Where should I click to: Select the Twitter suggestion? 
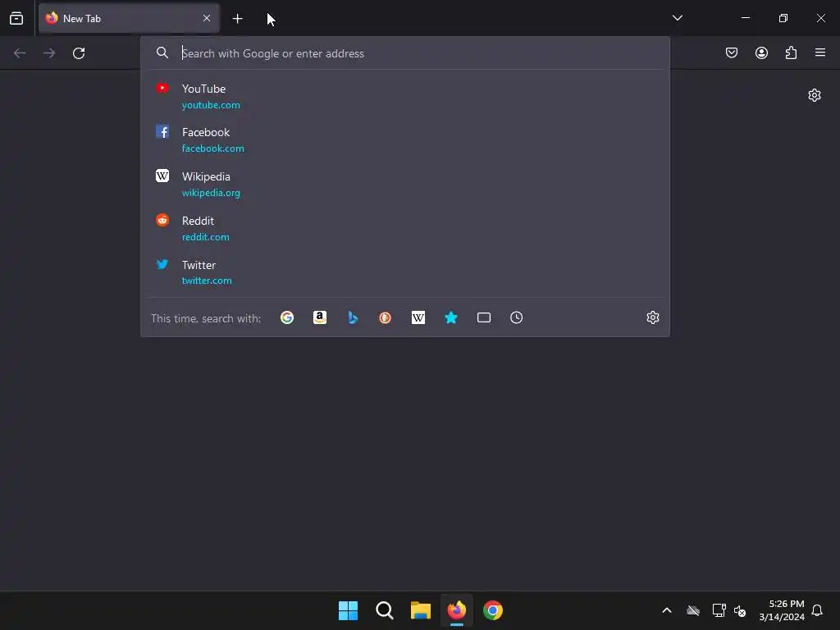(x=405, y=272)
